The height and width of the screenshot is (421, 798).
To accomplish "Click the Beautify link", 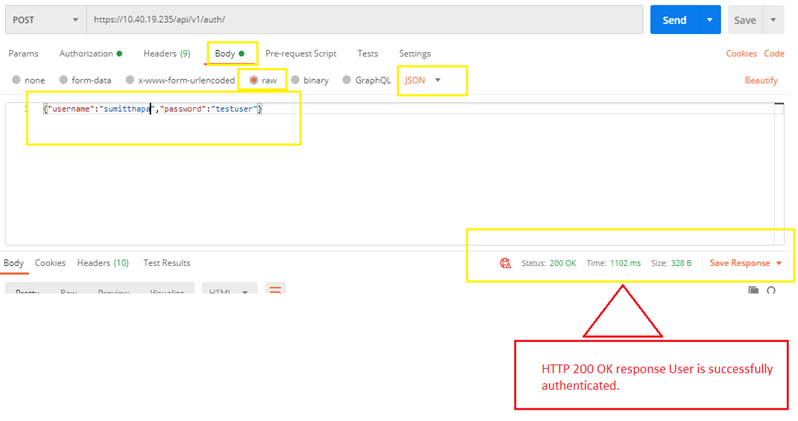I will (761, 80).
